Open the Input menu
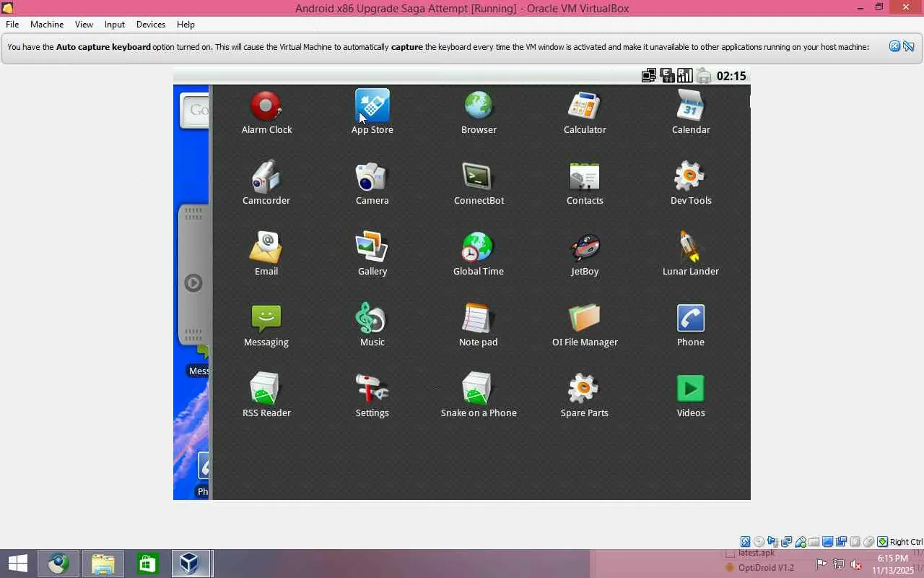This screenshot has height=578, width=924. tap(115, 25)
